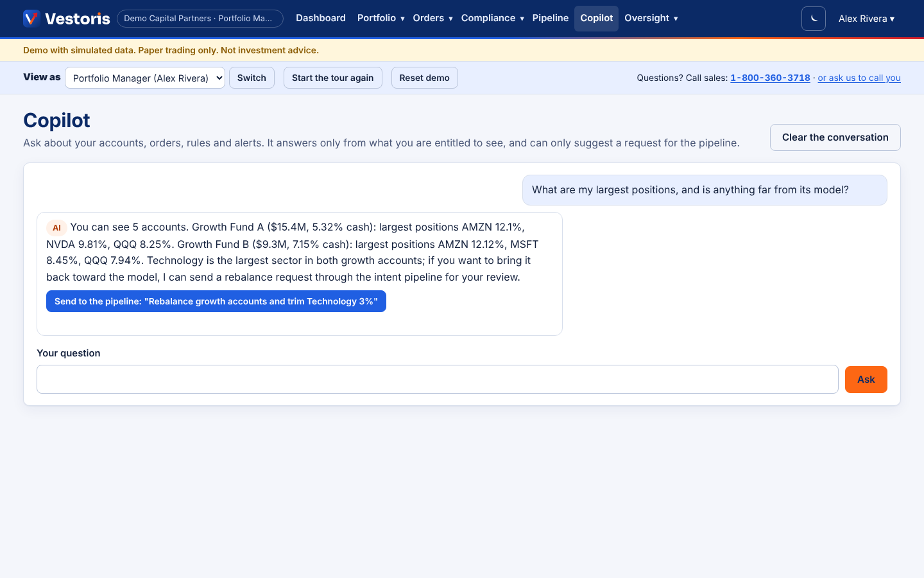Clear the conversation
Screen dimensions: 924x578
click(835, 137)
